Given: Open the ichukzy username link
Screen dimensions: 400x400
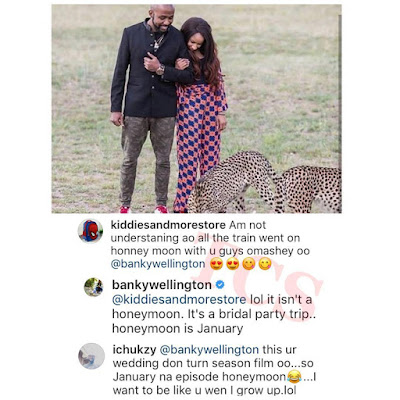Looking at the screenshot, I should (x=134, y=350).
